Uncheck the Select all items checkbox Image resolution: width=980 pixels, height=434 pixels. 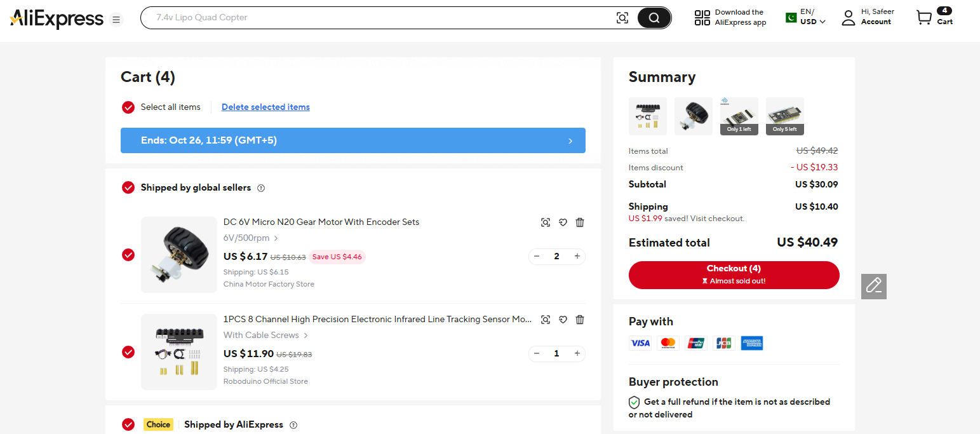coord(128,107)
